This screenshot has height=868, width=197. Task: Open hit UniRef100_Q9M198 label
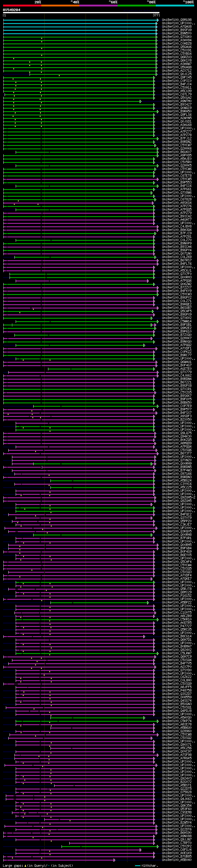(177, 20)
